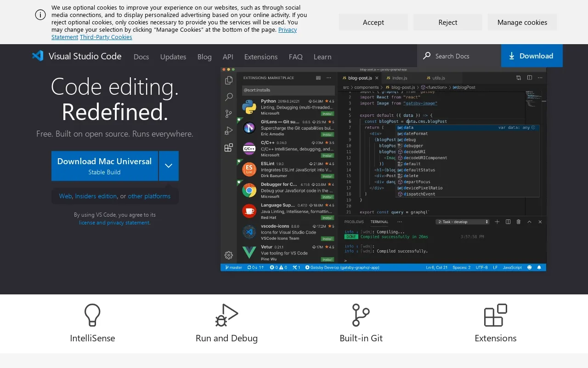Click the Extensions blocks icon at bottom
The width and height of the screenshot is (588, 368).
[496, 315]
